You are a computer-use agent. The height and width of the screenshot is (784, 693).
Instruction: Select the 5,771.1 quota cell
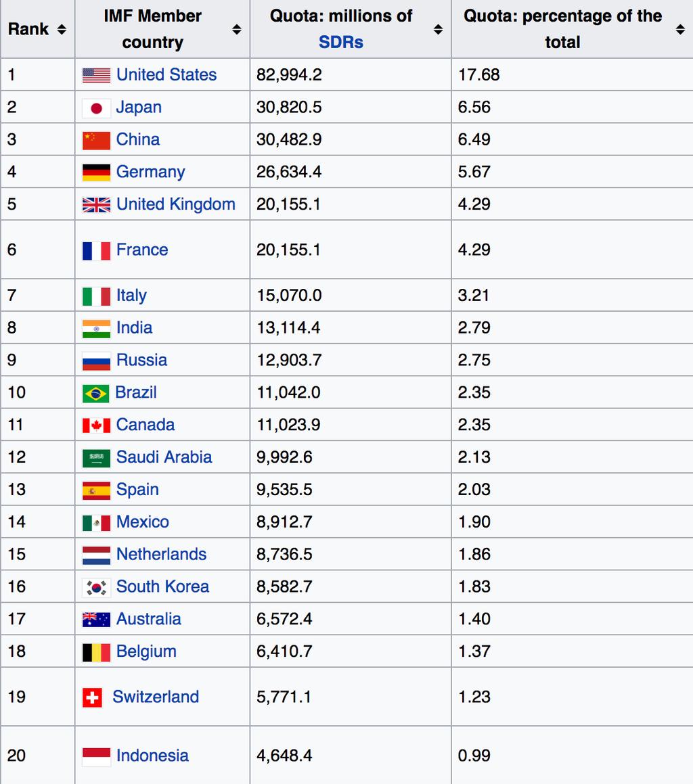[x=351, y=697]
